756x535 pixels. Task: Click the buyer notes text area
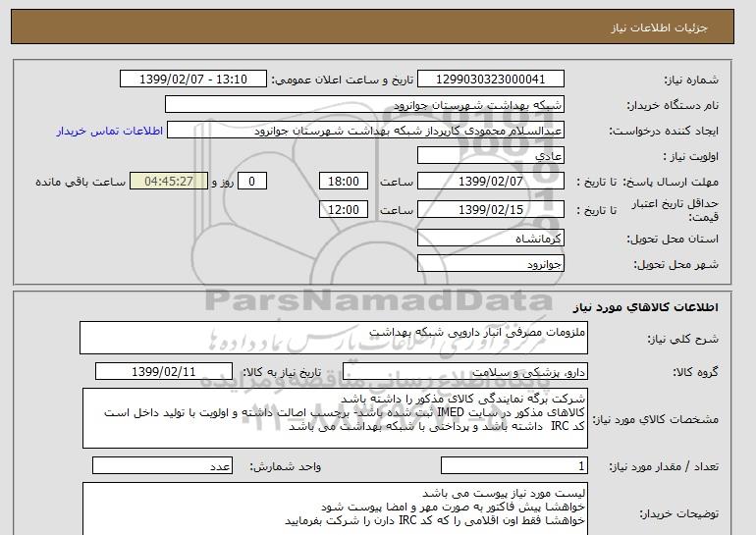coord(335,508)
